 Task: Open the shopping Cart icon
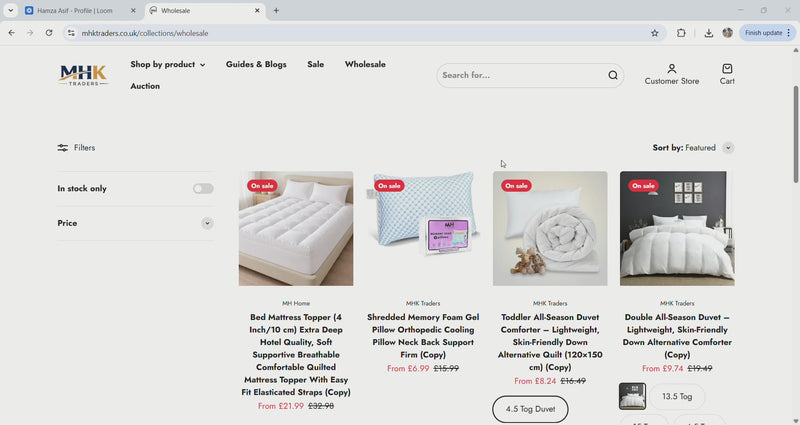(x=727, y=69)
